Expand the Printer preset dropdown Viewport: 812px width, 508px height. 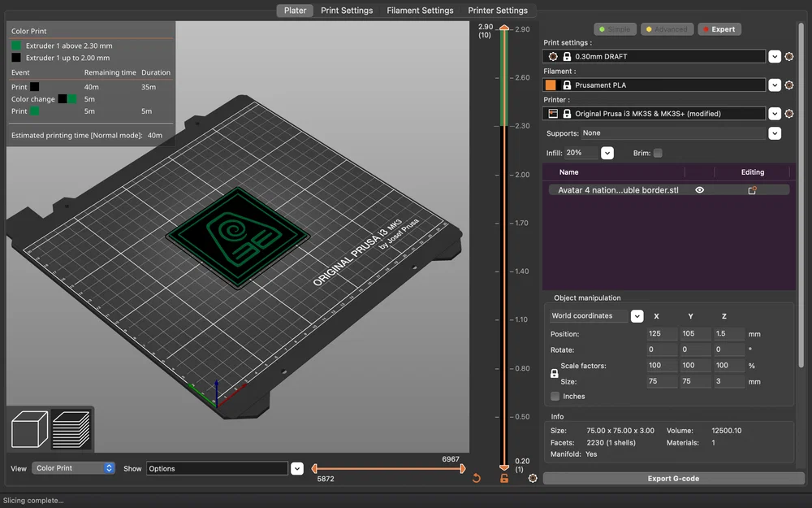[x=774, y=114]
